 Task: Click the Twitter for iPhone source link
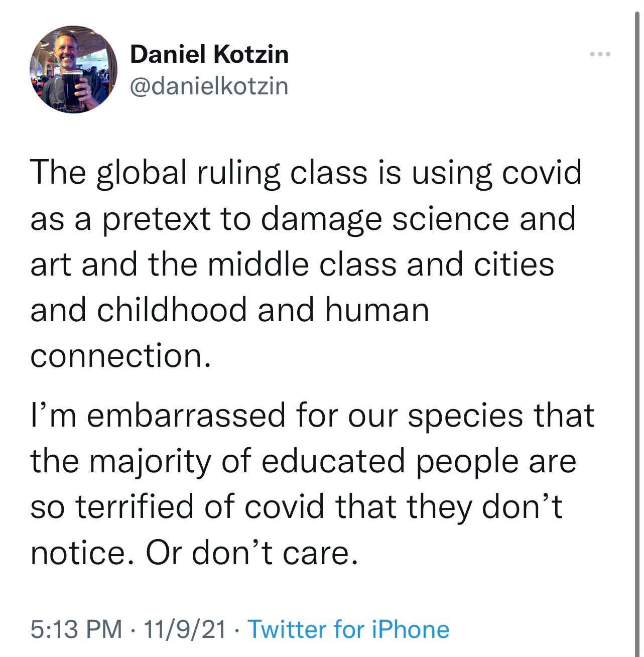tap(349, 629)
